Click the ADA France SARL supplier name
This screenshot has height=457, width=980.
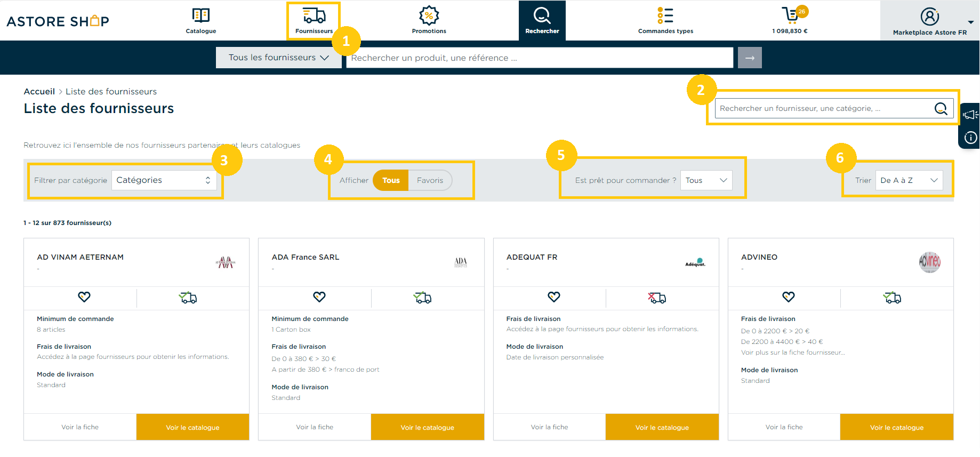[x=306, y=257]
